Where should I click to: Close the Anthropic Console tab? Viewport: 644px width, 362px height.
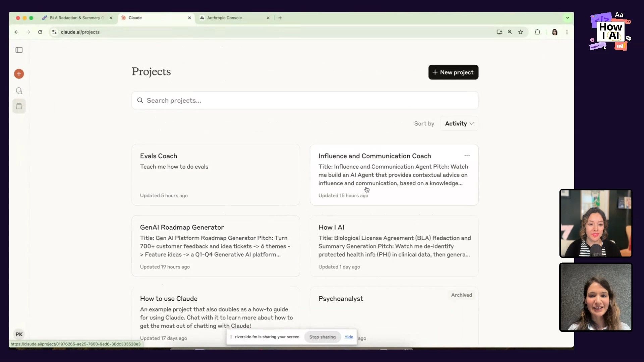pyautogui.click(x=268, y=18)
